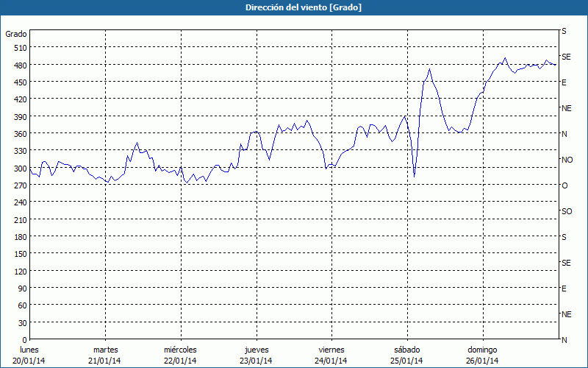This screenshot has width=588, height=368.
Task: Select the martes day label
Action: pyautogui.click(x=105, y=350)
